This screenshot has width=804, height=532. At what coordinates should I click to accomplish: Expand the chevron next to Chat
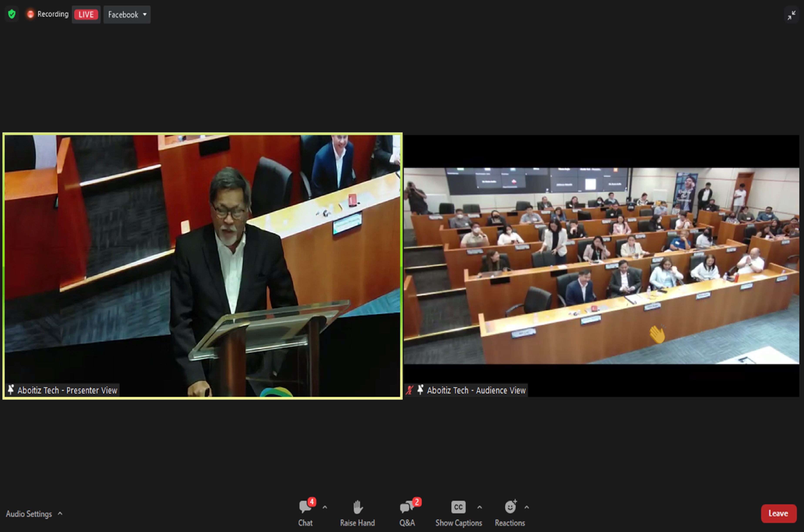click(325, 508)
